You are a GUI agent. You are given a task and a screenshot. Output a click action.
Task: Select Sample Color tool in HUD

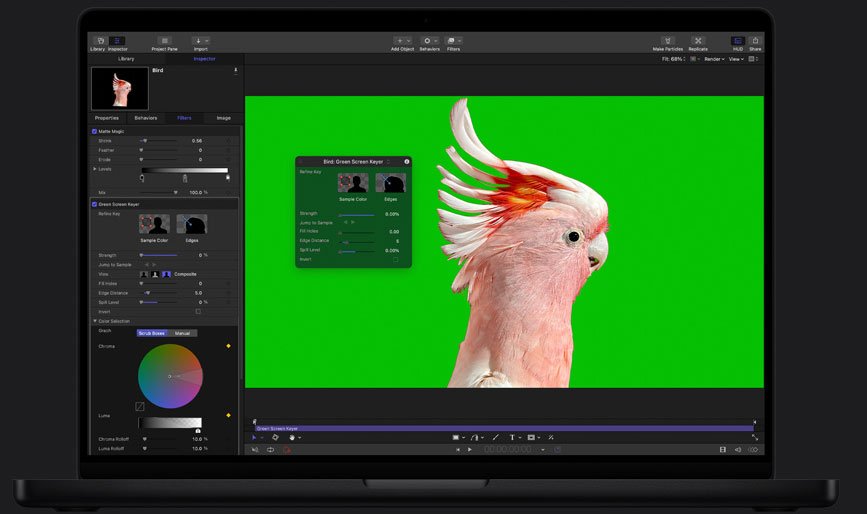pyautogui.click(x=353, y=183)
